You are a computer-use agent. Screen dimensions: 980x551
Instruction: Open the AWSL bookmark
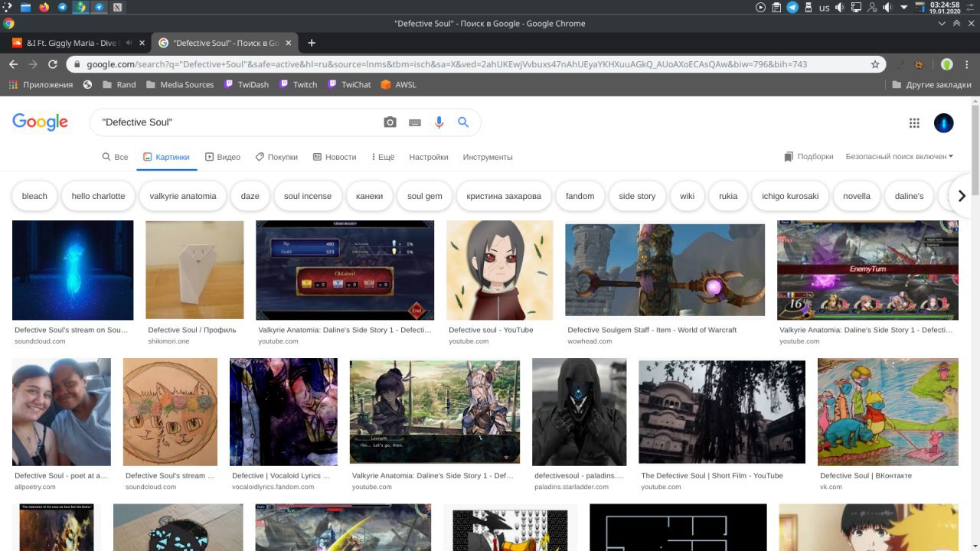(x=398, y=85)
